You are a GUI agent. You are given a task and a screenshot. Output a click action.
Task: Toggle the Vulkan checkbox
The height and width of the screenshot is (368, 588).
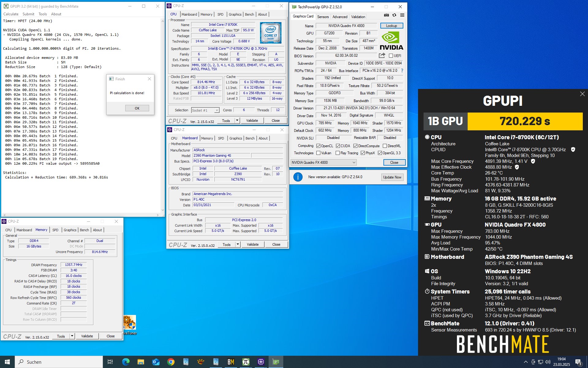point(318,153)
